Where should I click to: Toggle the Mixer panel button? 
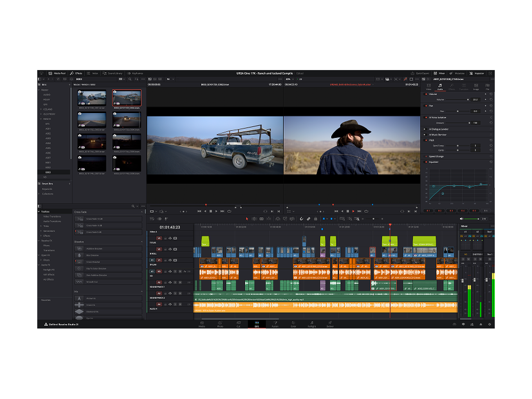pos(439,73)
